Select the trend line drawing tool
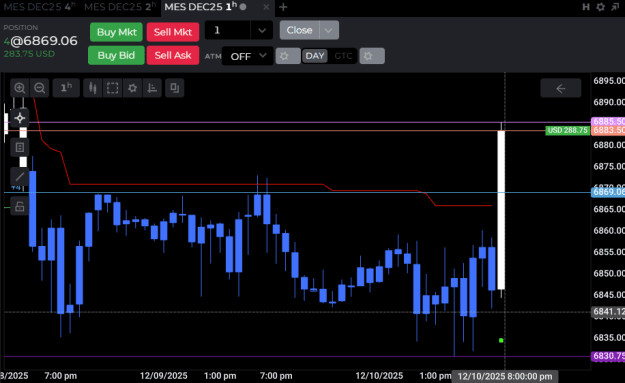 pyautogui.click(x=20, y=177)
